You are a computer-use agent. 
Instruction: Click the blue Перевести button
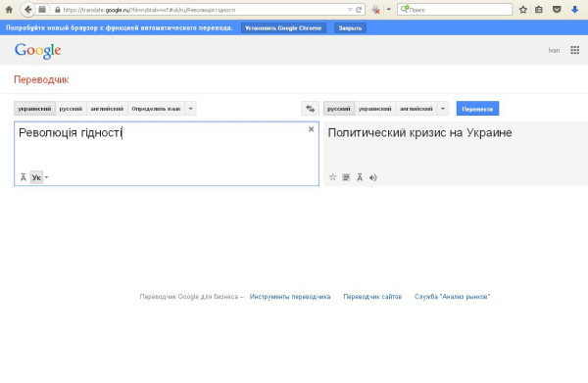[477, 109]
